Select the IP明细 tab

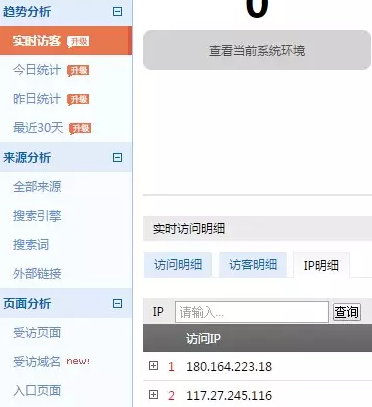click(321, 265)
